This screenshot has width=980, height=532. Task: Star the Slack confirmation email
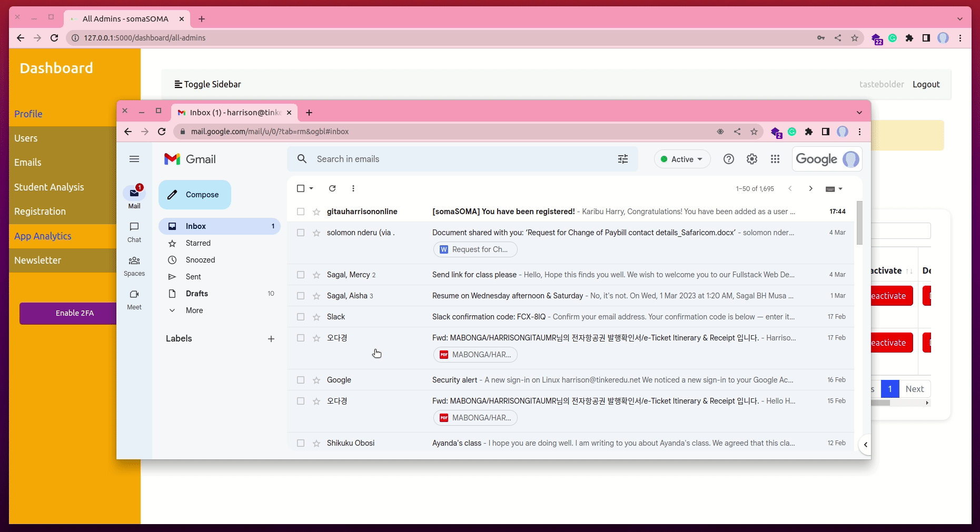(x=316, y=317)
